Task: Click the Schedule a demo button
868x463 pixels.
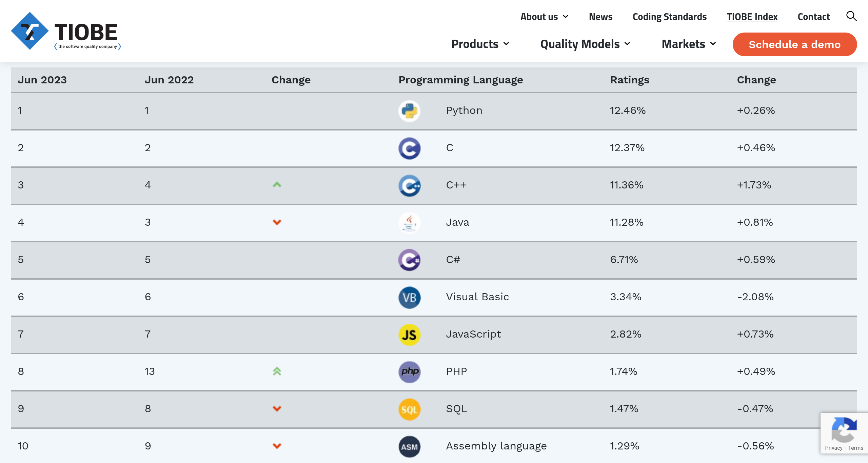Action: [x=795, y=44]
